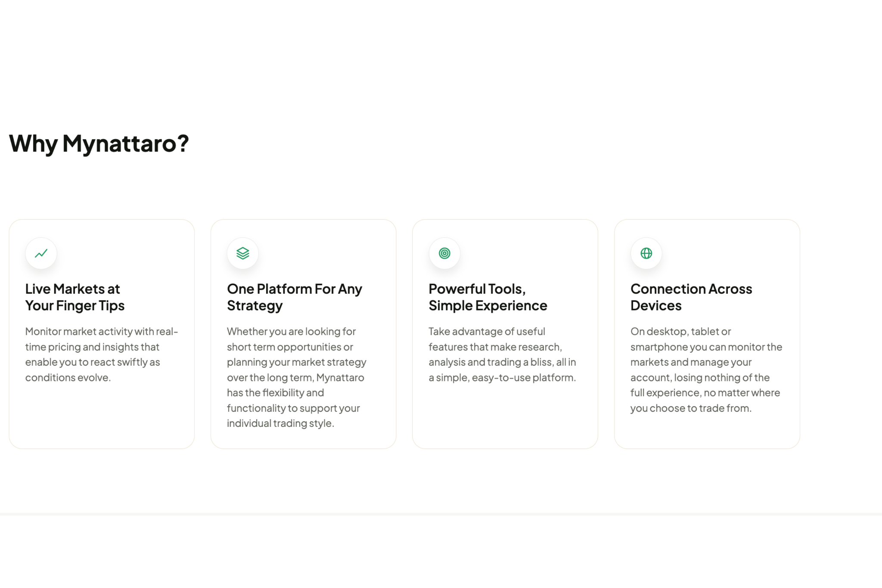This screenshot has height=588, width=882.
Task: Click the text 'conditions evolve.'
Action: [68, 378]
